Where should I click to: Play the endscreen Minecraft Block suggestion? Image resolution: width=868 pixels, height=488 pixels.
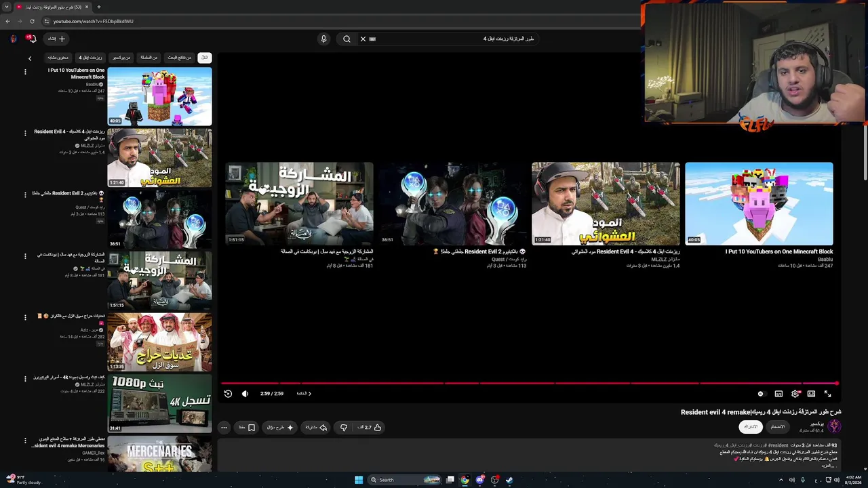(759, 203)
